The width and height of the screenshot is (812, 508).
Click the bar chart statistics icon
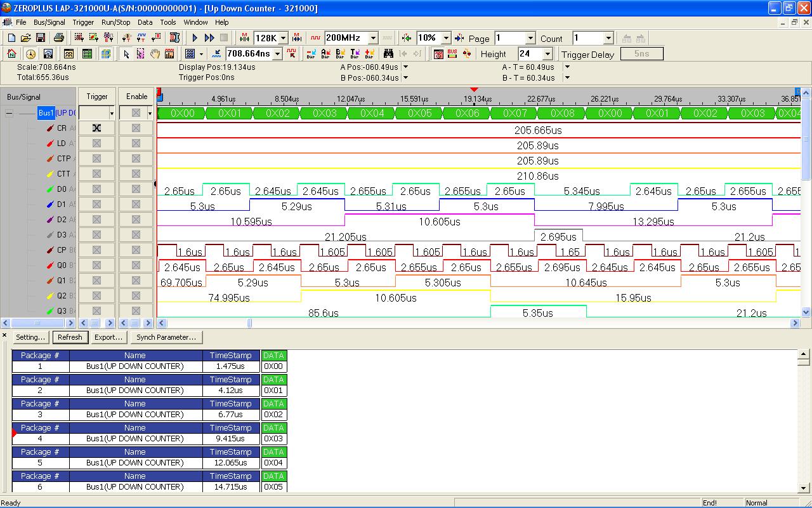click(x=169, y=54)
